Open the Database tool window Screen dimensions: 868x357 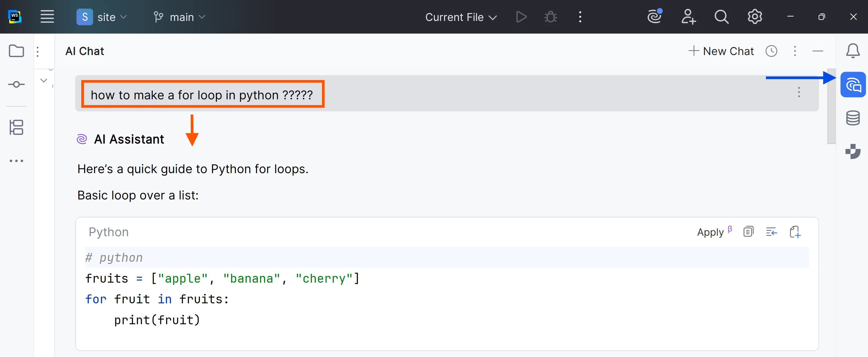click(852, 118)
